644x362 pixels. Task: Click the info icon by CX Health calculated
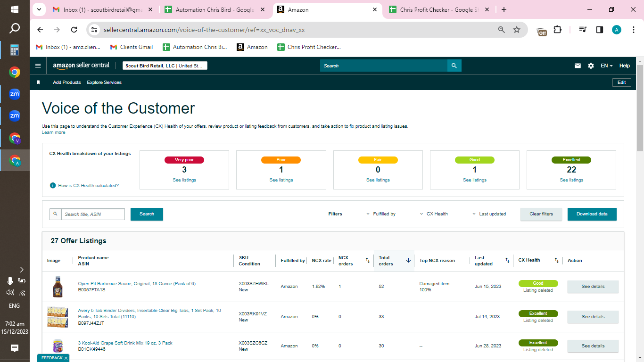coord(53,185)
